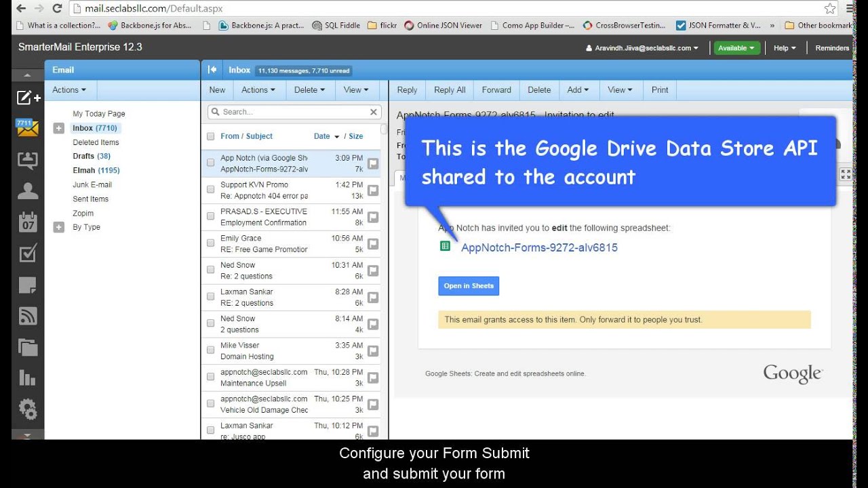
Task: Open the new item compose icon in sidebar
Action: (x=28, y=98)
